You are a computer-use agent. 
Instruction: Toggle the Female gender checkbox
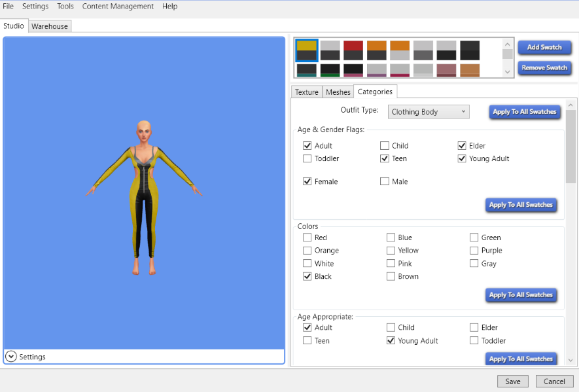click(x=307, y=181)
